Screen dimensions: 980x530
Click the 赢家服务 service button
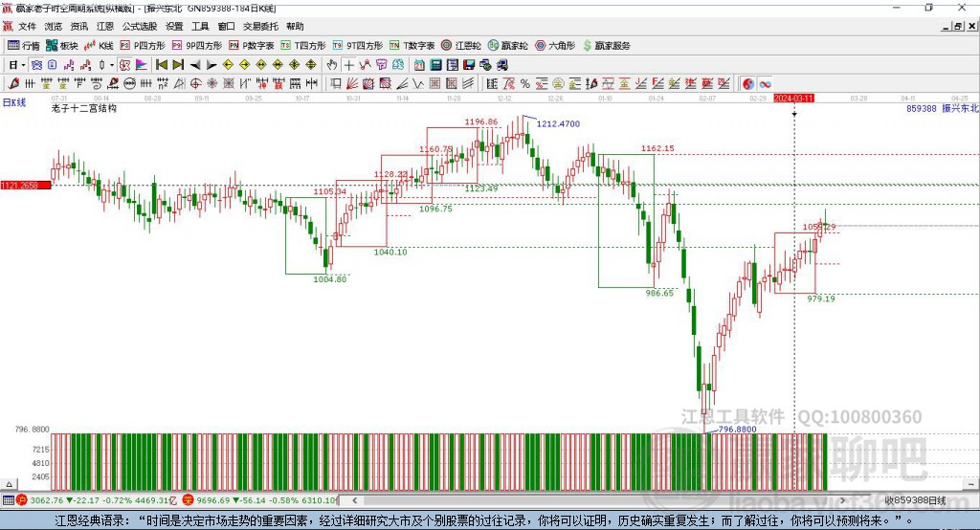click(606, 46)
